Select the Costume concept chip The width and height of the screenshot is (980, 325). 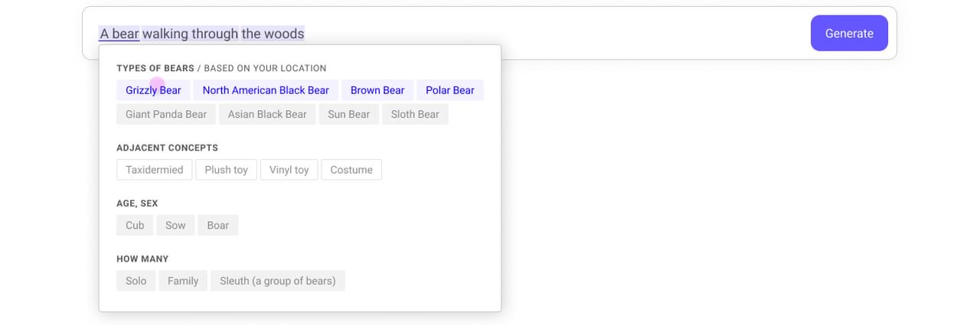(351, 170)
